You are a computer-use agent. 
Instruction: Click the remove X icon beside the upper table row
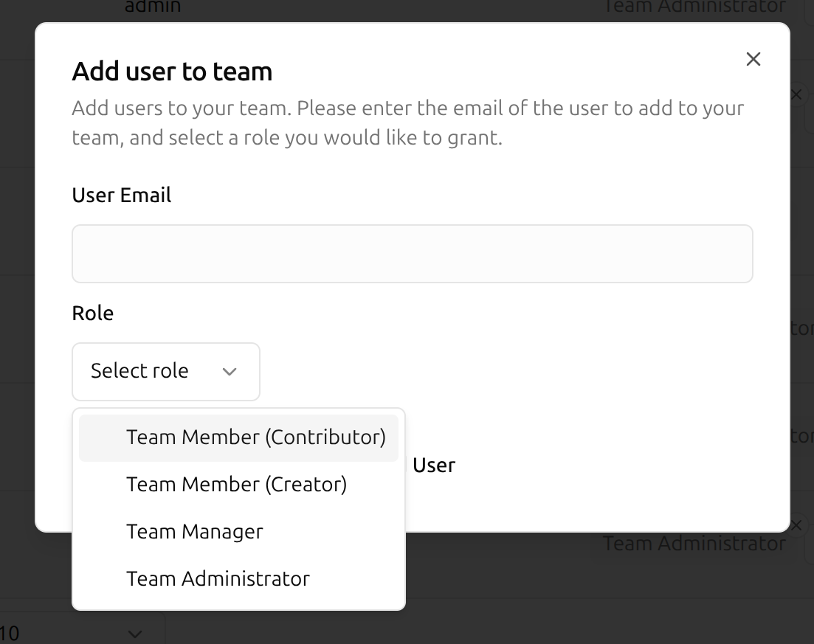796,94
